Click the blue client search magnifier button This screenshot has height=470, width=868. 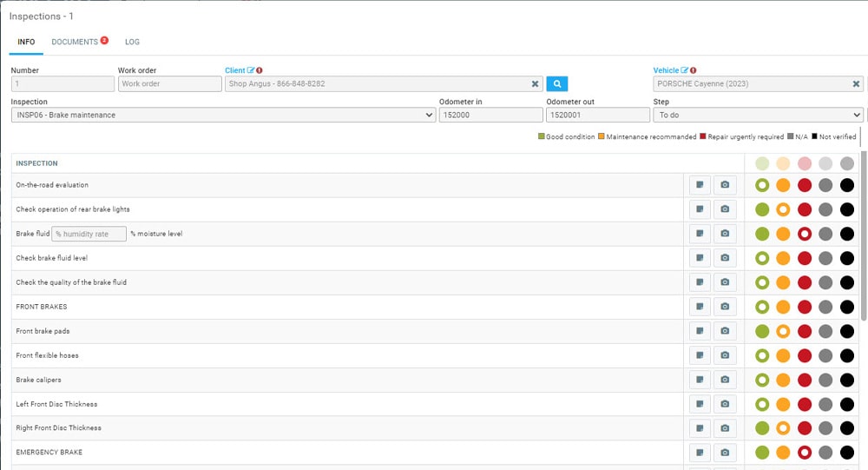point(556,84)
